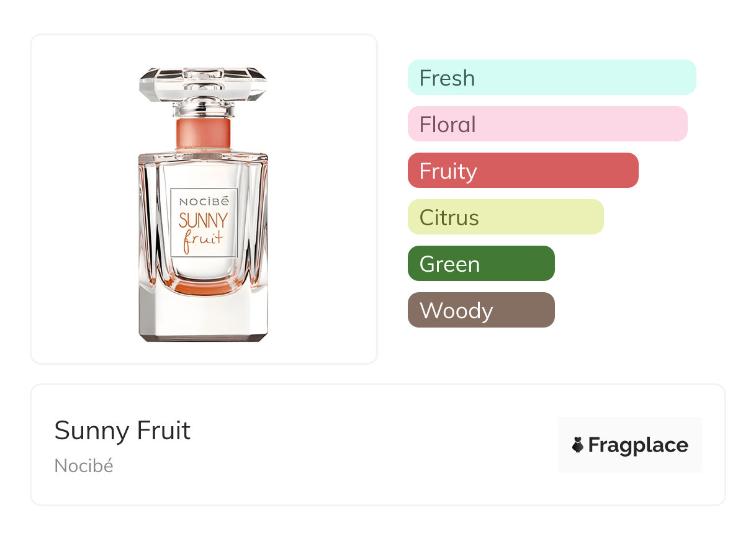Image resolution: width=756 pixels, height=536 pixels.
Task: Click the Fragplace bottle logo icon
Action: coord(578,445)
